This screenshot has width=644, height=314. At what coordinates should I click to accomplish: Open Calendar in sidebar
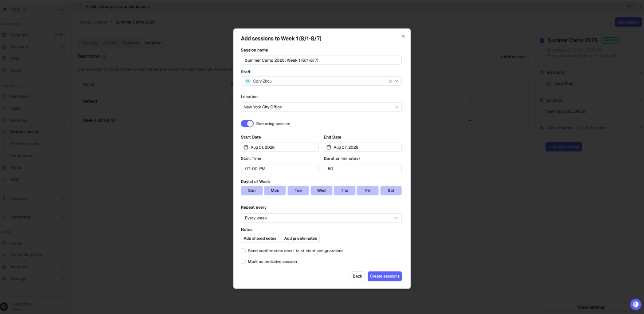(19, 35)
